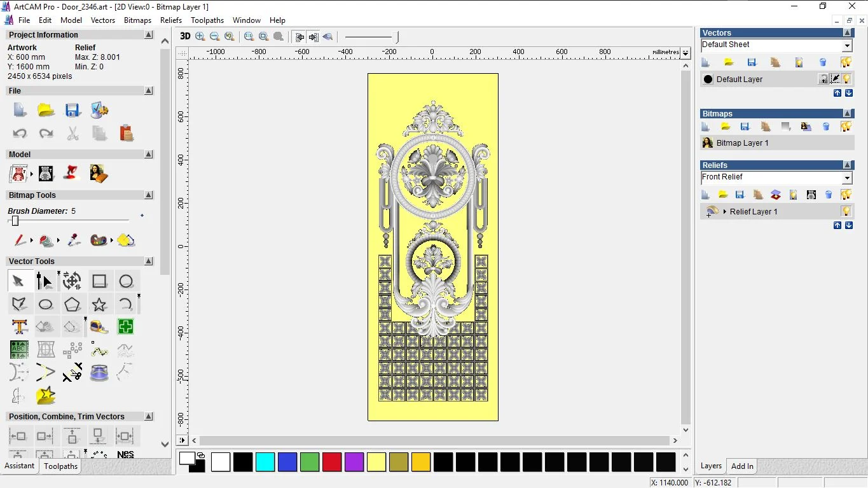This screenshot has height=488, width=868.
Task: Select the Create Rectangle vector tool
Action: pyautogui.click(x=99, y=281)
